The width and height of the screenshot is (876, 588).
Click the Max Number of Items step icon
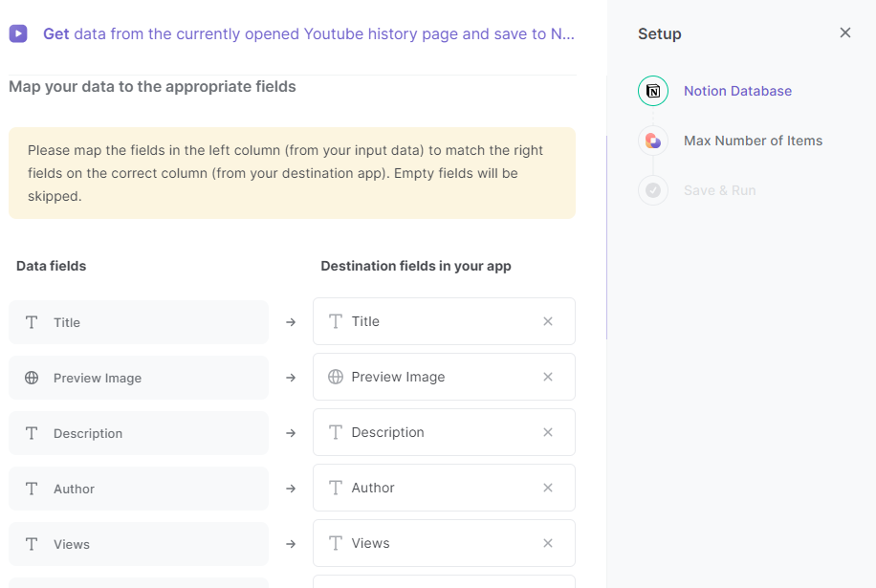coord(653,141)
